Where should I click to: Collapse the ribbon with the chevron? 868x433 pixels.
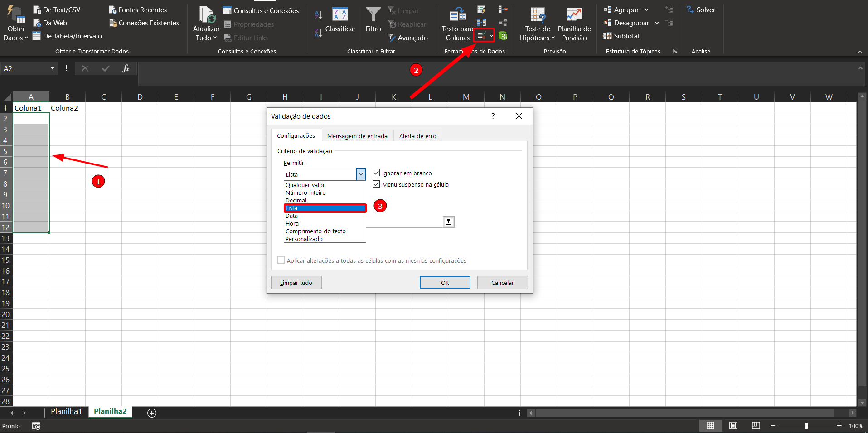pyautogui.click(x=860, y=52)
